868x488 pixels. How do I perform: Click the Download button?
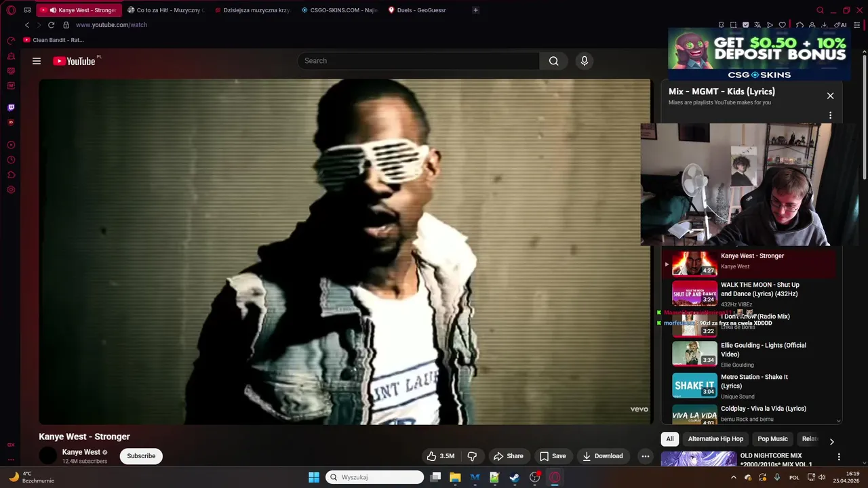(x=603, y=456)
